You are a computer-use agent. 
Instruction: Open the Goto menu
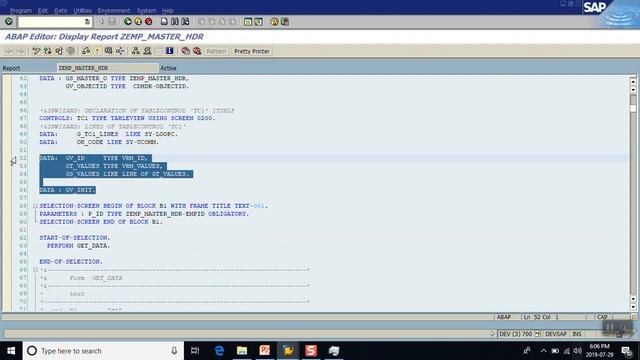tap(60, 11)
